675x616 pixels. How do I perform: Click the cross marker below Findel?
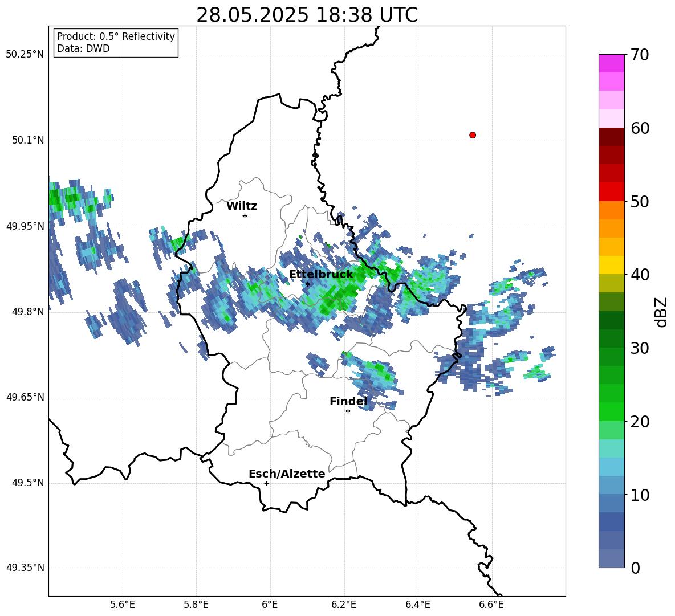(x=348, y=411)
